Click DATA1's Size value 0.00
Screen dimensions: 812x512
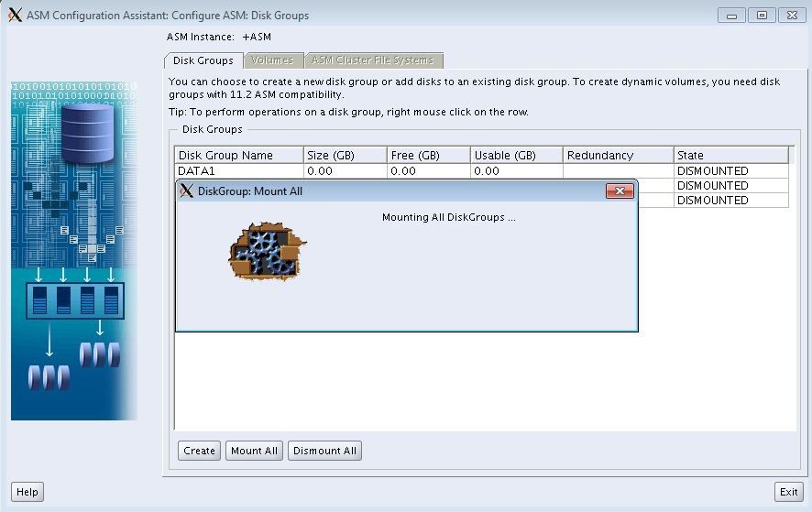tap(345, 171)
